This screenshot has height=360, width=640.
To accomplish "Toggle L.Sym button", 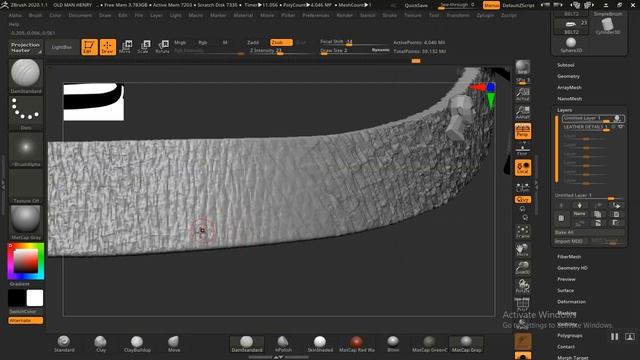I will click(x=523, y=187).
